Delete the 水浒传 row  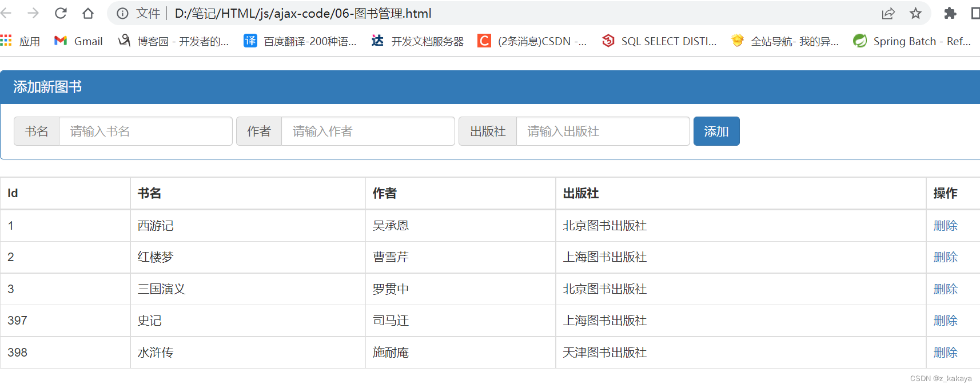945,353
